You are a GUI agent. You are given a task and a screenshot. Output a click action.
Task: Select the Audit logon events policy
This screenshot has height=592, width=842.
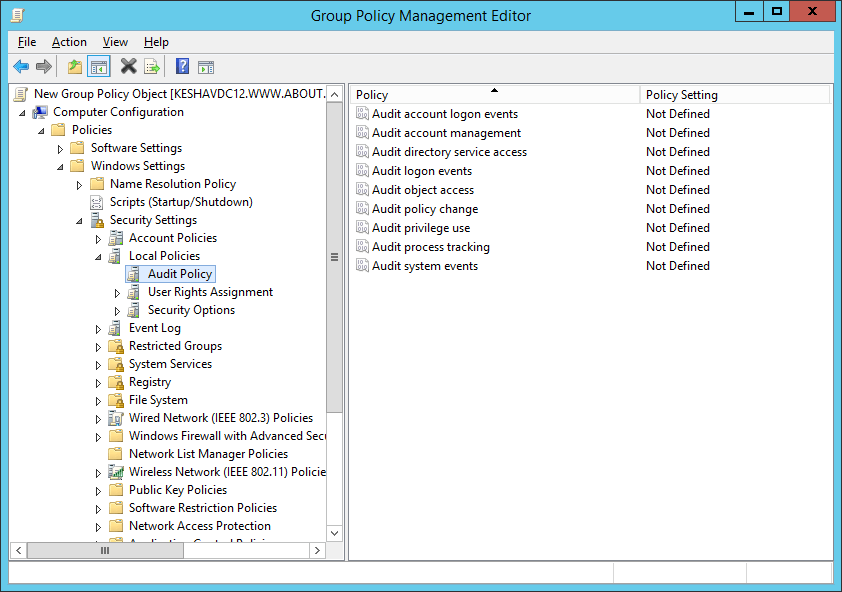coord(422,171)
